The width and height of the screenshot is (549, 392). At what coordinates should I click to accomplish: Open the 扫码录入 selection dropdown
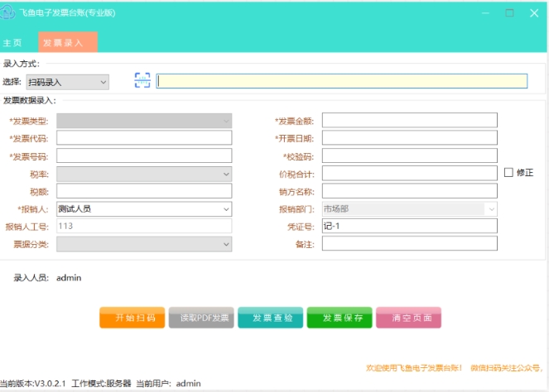click(68, 82)
